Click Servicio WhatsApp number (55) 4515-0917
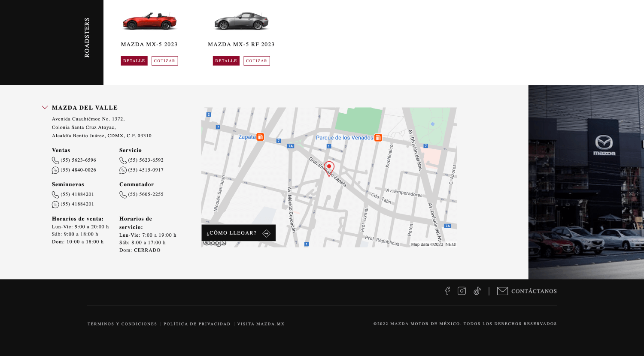The width and height of the screenshot is (644, 356). pyautogui.click(x=146, y=170)
